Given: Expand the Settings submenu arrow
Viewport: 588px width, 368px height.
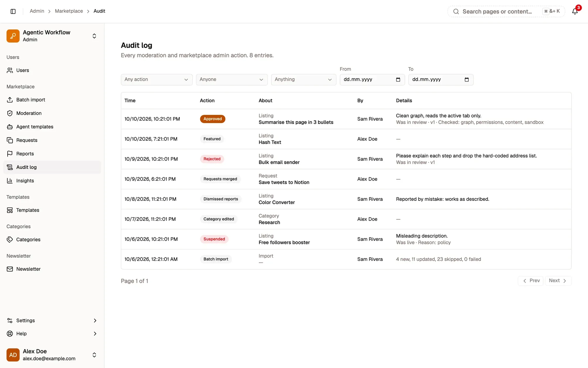Looking at the screenshot, I should [x=95, y=321].
